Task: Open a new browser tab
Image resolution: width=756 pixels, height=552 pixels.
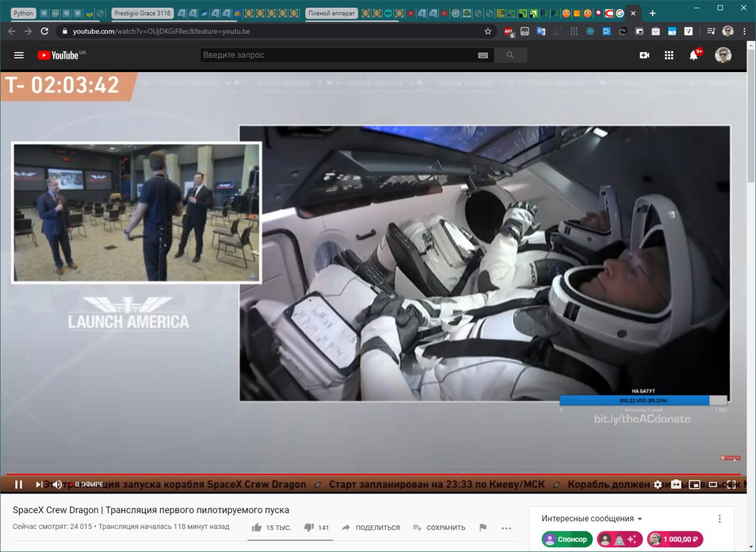Action: click(652, 13)
